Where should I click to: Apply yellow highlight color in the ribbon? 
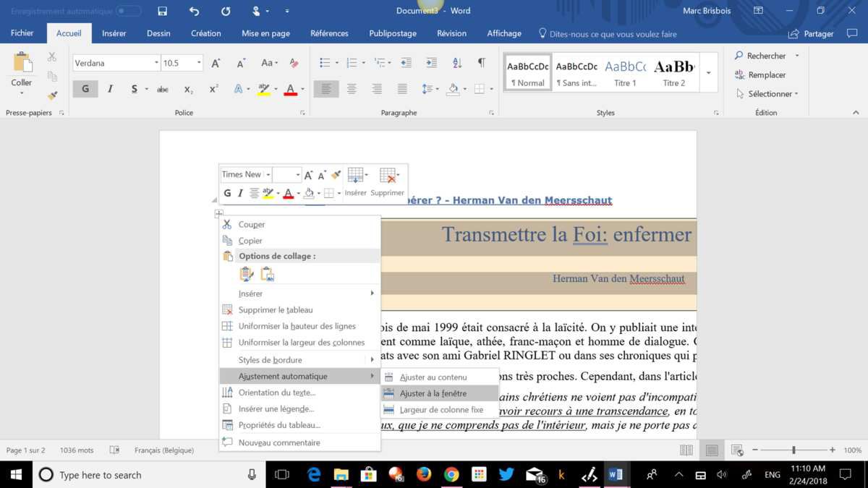[x=263, y=89]
